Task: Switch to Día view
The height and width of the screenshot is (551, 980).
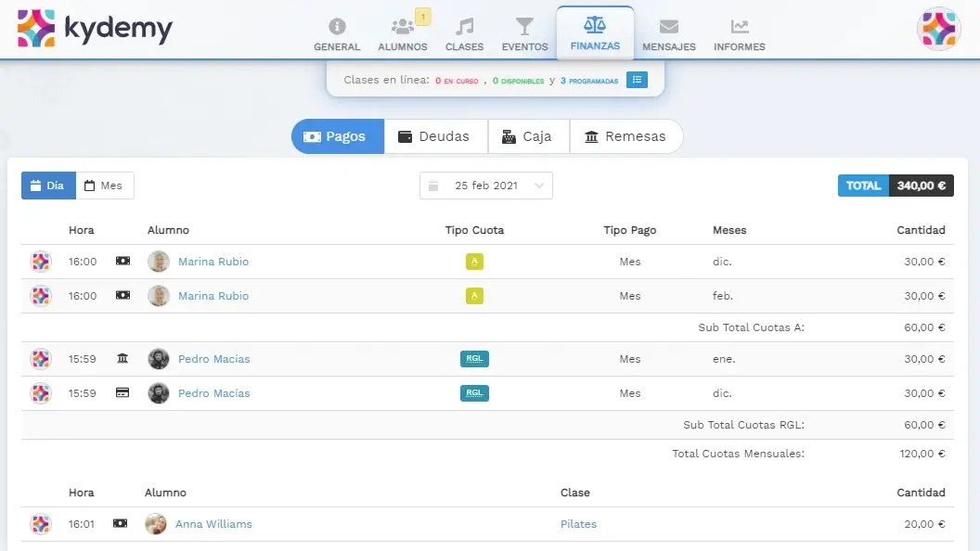Action: click(x=48, y=186)
